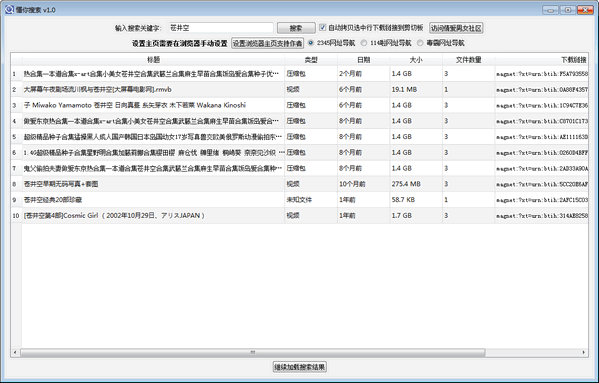Click 设置浏览器主页支持作者 button
This screenshot has height=383, width=599.
pos(267,43)
